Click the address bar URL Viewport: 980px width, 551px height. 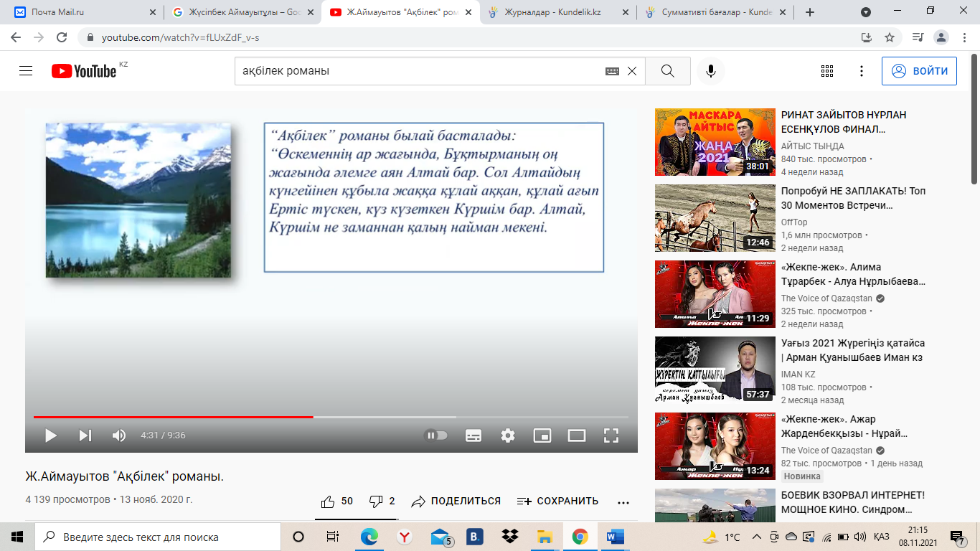[x=180, y=37]
